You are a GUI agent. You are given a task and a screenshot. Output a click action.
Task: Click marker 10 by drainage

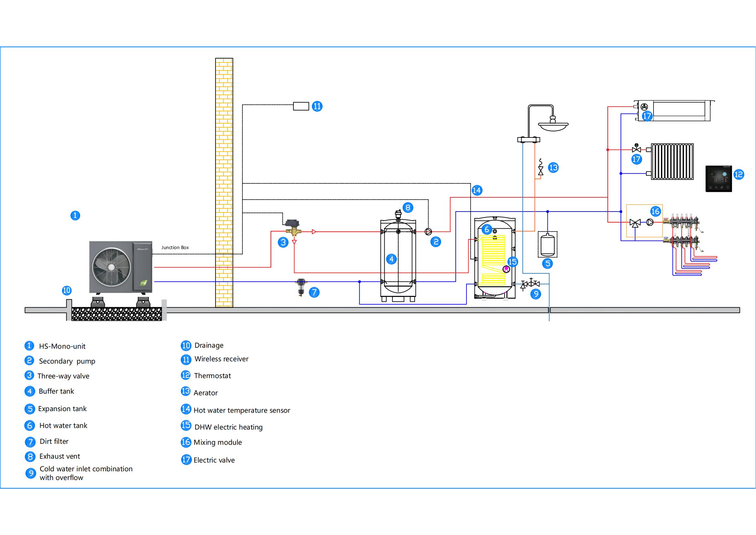[67, 290]
